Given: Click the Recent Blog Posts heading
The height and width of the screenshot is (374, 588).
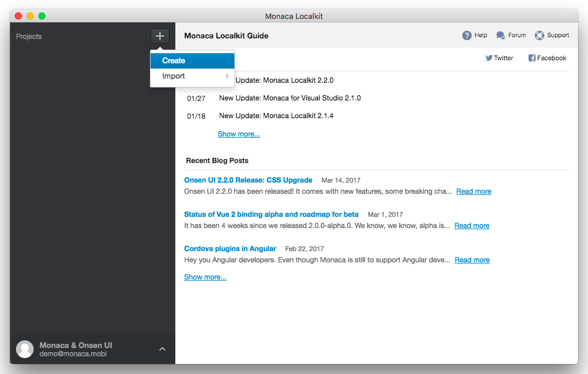Looking at the screenshot, I should (x=217, y=161).
